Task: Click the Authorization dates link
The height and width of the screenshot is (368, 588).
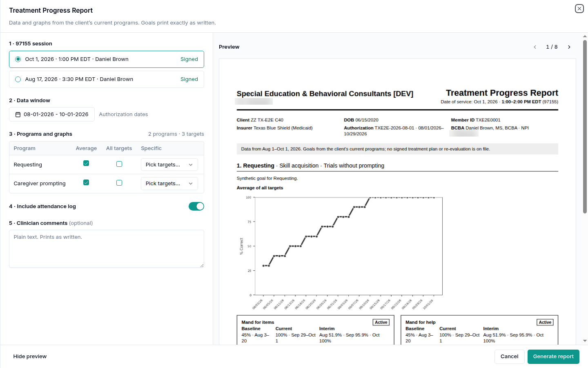Action: (123, 114)
